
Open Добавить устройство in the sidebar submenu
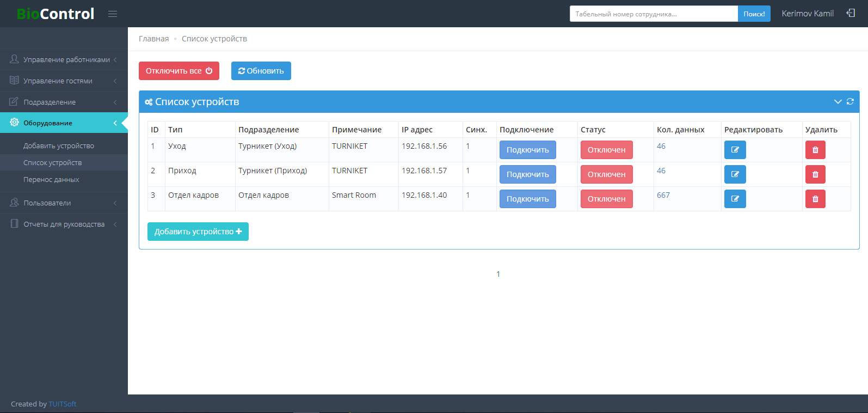pyautogui.click(x=59, y=146)
